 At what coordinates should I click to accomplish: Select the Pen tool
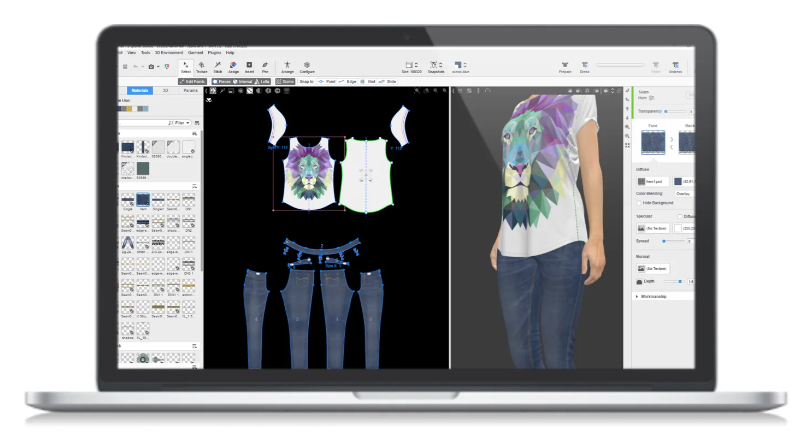[265, 66]
